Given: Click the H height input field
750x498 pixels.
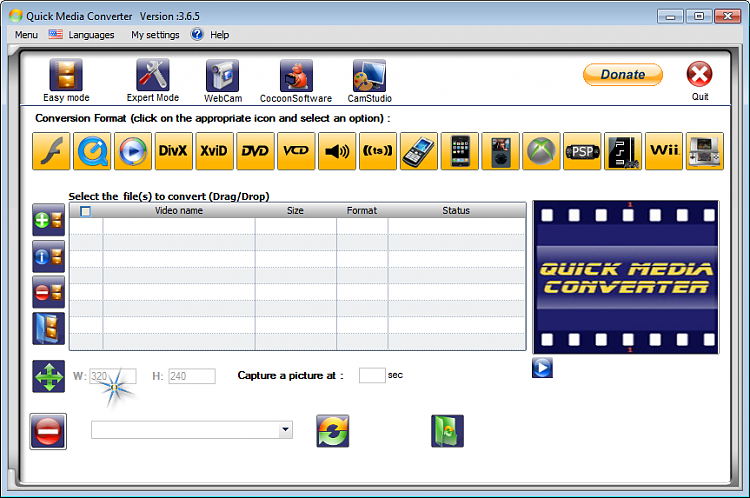Looking at the screenshot, I should click(192, 376).
